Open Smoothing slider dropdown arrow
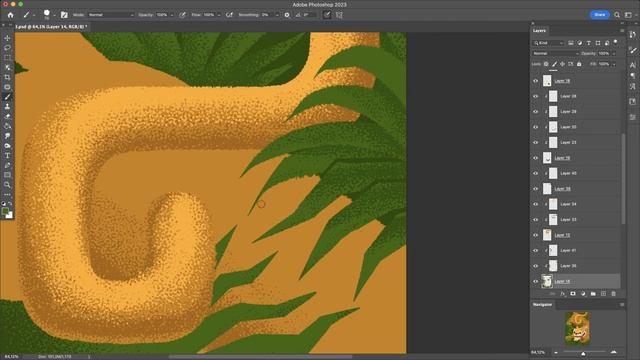Screen dimensions: 640x360 (x=277, y=15)
